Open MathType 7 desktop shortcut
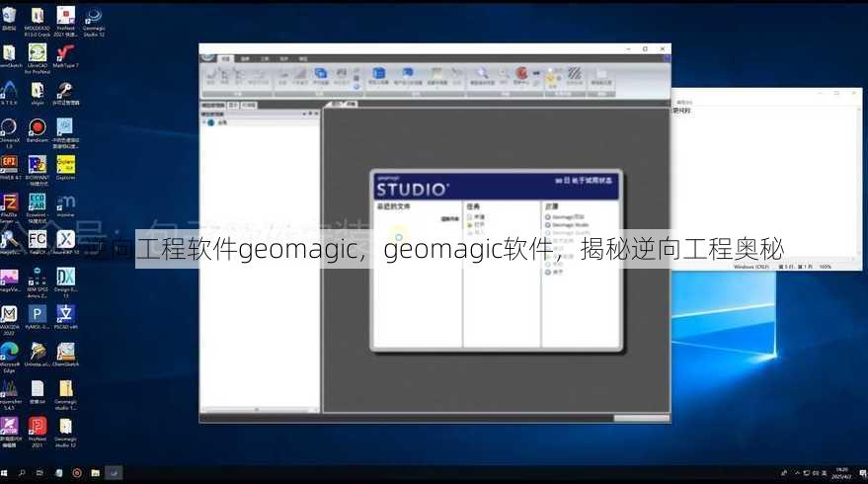868x484 pixels. (x=65, y=57)
